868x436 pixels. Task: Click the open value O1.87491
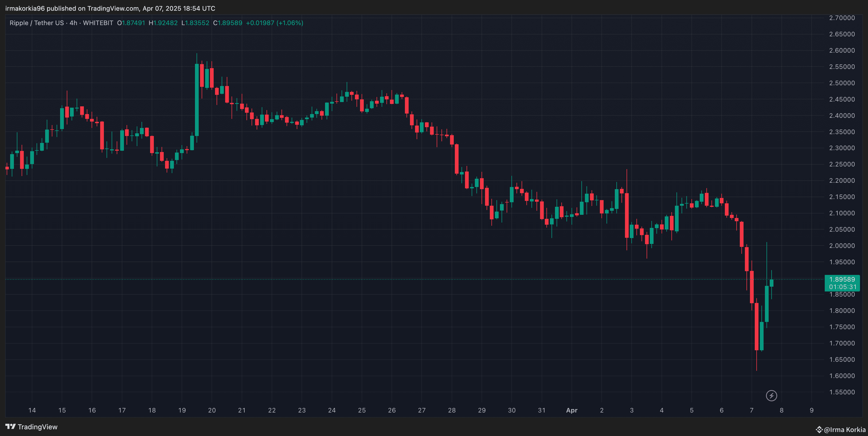point(131,23)
